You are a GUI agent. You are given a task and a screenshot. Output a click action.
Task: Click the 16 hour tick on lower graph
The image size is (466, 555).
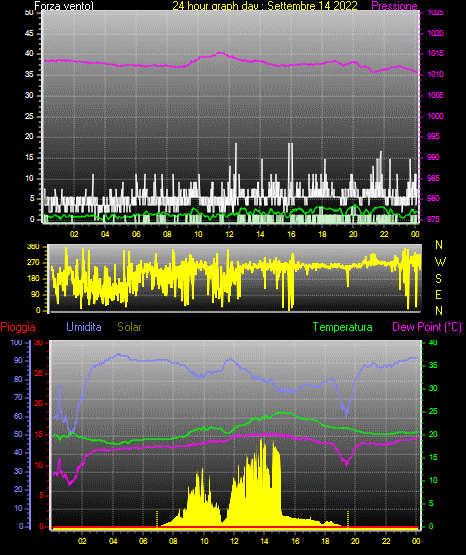295,541
